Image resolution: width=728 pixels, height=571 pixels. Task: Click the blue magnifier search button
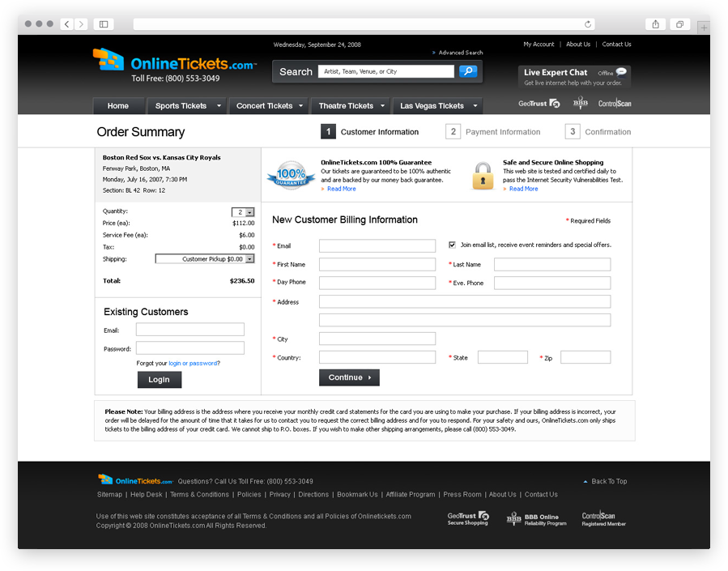click(x=468, y=71)
